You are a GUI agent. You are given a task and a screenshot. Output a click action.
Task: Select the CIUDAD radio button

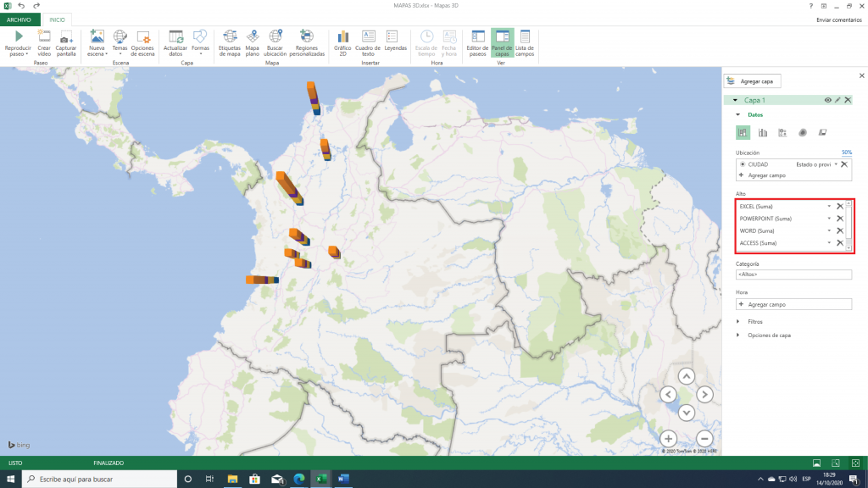(x=743, y=164)
